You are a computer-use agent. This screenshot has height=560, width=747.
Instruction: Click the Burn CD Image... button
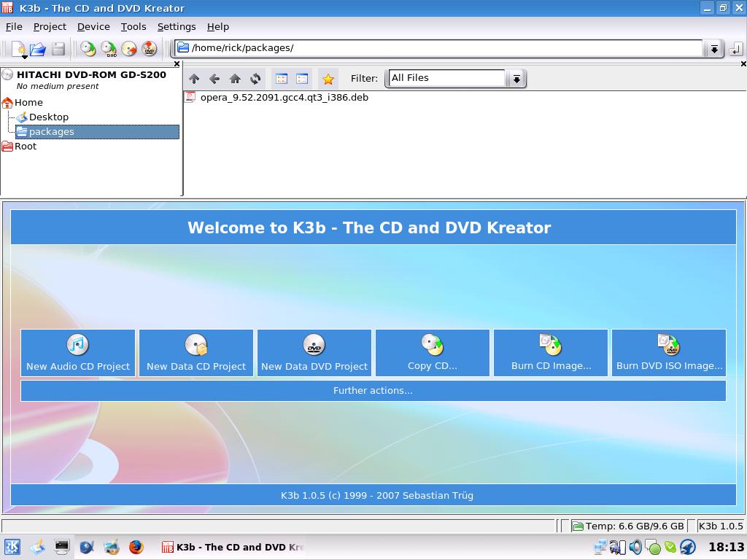551,353
